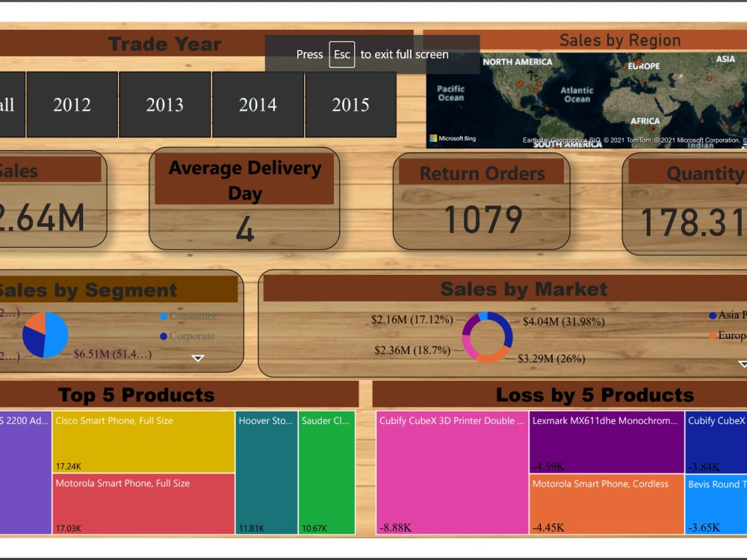Click the Sales by Market title

(524, 289)
